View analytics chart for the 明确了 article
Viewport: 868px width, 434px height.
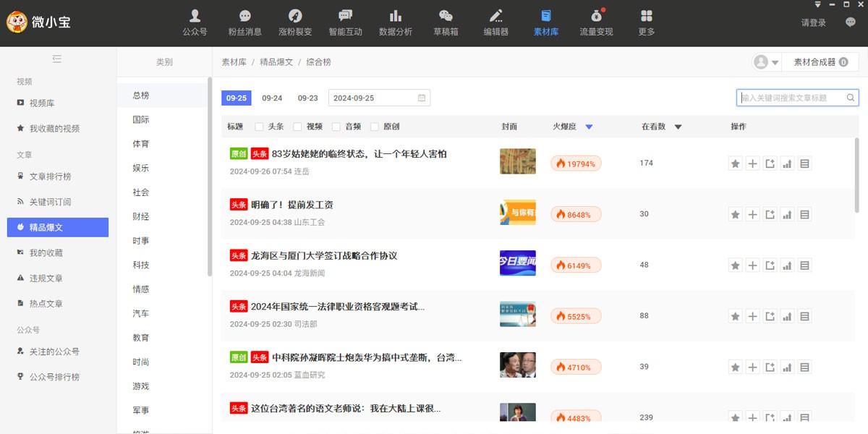(787, 214)
